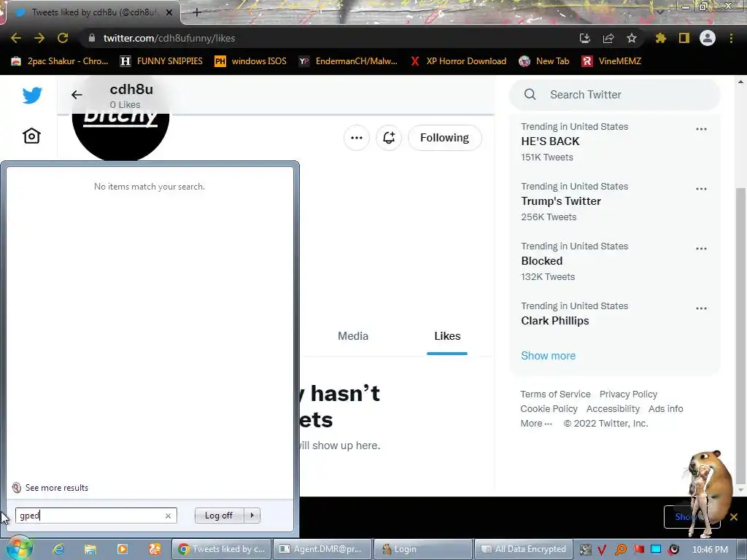747x560 pixels.
Task: Open a new Chrome tab
Action: click(x=197, y=12)
